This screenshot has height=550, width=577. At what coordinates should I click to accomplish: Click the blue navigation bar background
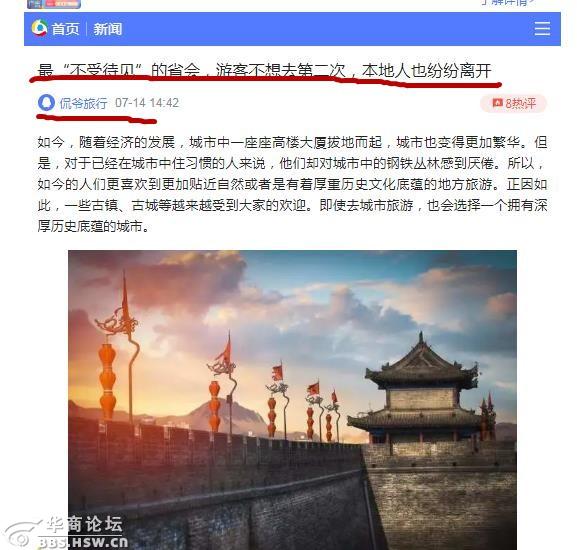pyautogui.click(x=292, y=29)
